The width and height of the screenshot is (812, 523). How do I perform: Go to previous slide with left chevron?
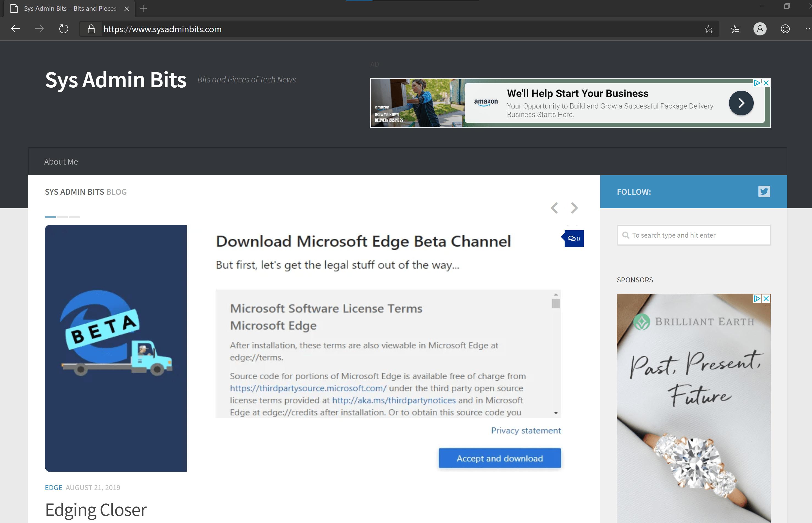tap(554, 208)
